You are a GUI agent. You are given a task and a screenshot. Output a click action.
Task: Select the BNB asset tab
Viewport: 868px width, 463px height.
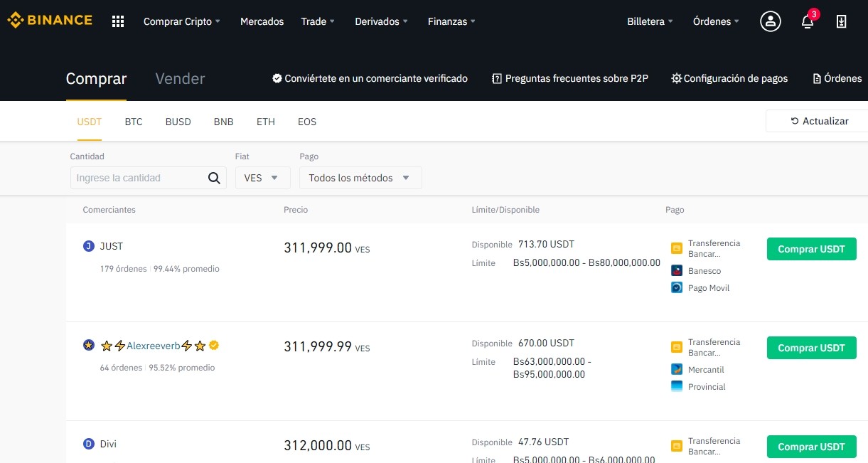point(224,122)
